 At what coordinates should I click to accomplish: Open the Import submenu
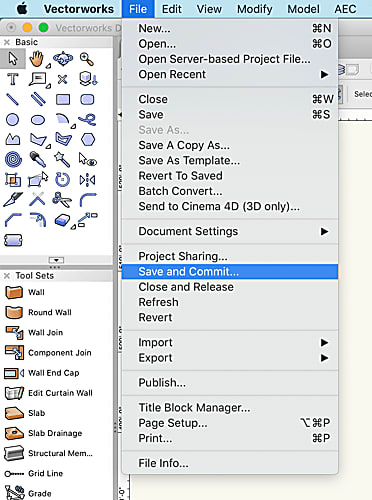pos(230,342)
